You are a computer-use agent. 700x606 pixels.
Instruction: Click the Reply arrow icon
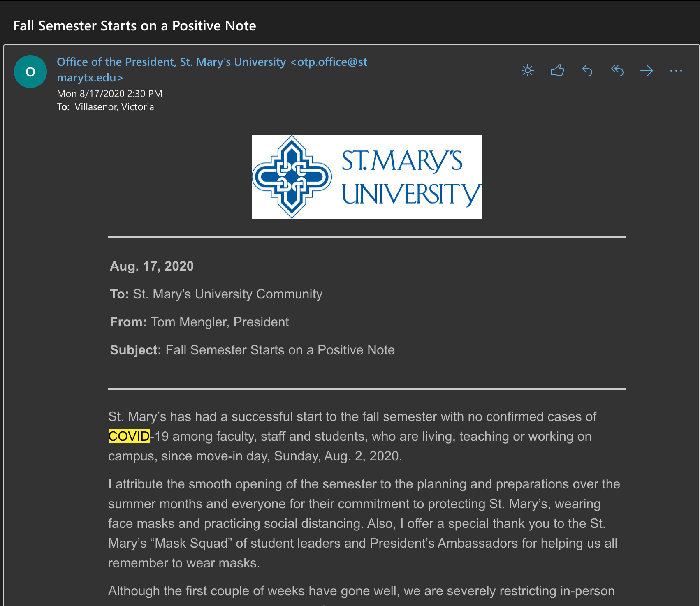(587, 71)
